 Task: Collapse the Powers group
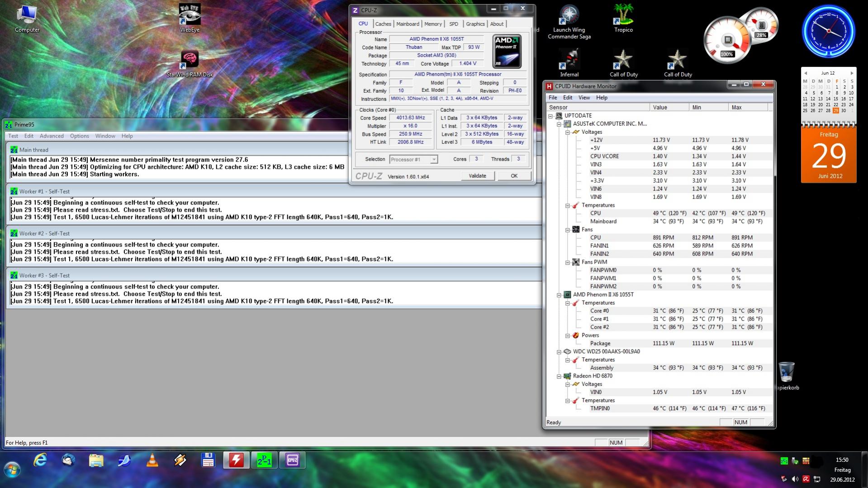[x=567, y=336]
